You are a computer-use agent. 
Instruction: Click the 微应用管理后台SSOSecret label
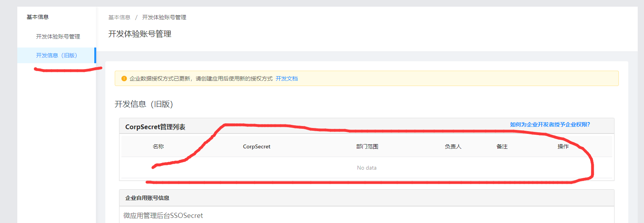(x=163, y=216)
